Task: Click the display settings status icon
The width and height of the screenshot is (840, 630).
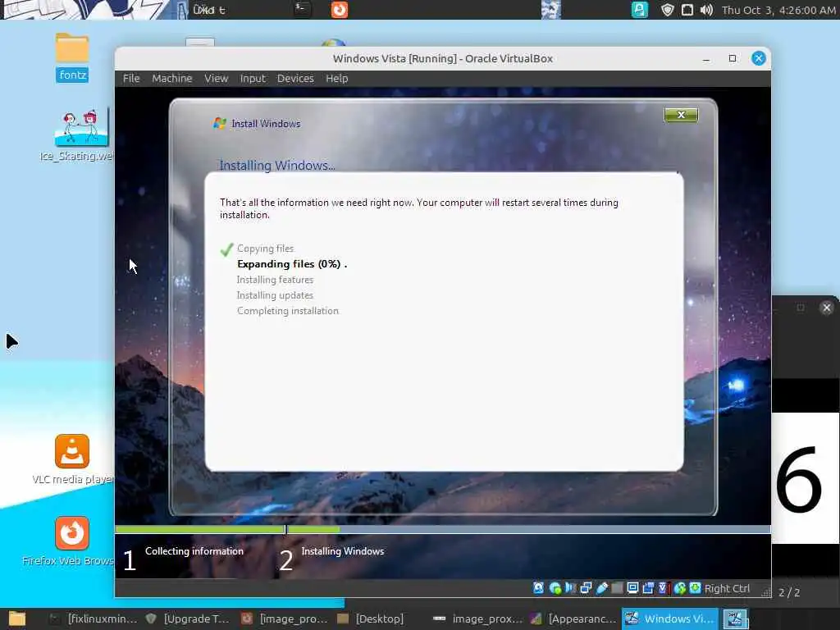Action: coord(632,588)
